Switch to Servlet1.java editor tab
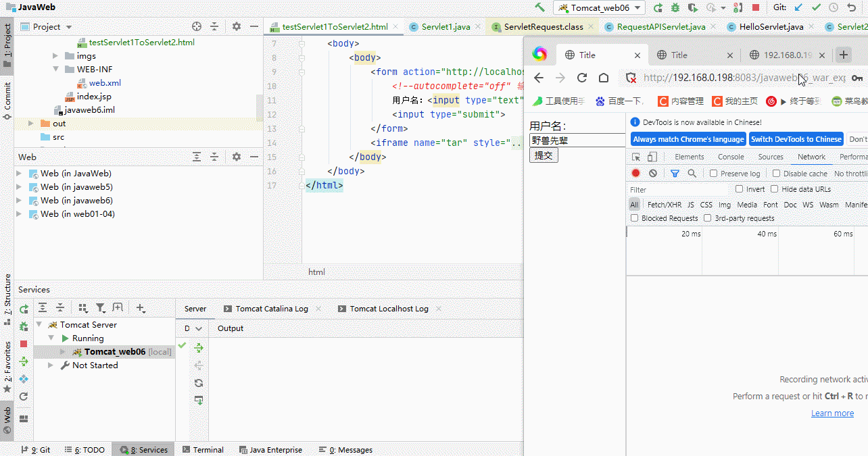The image size is (868, 456). coord(445,27)
